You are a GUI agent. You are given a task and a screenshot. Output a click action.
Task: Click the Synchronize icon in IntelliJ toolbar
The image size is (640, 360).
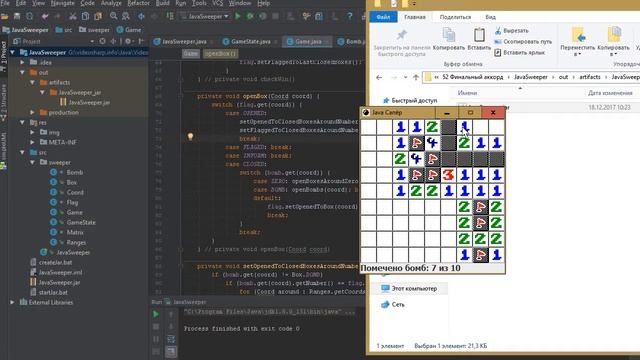[30, 16]
